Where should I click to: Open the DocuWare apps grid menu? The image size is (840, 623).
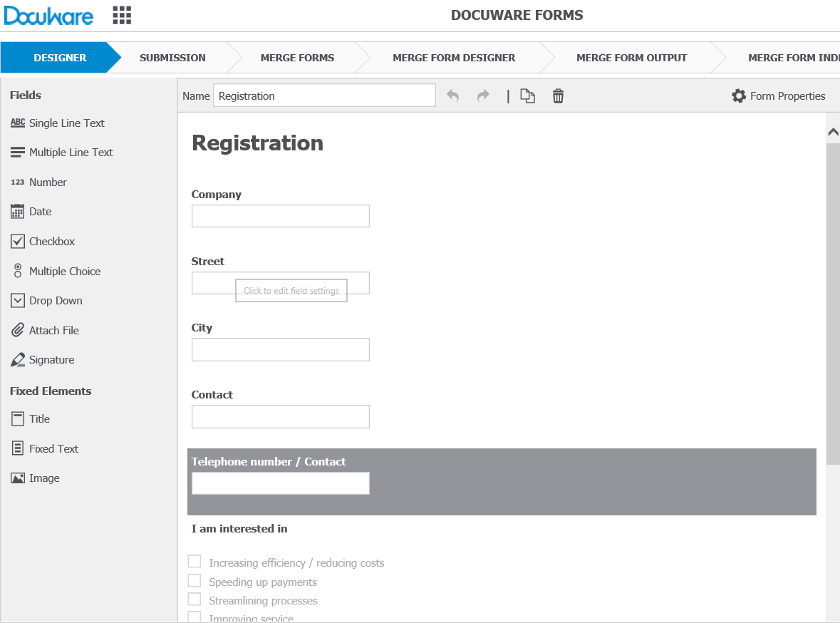[x=122, y=15]
